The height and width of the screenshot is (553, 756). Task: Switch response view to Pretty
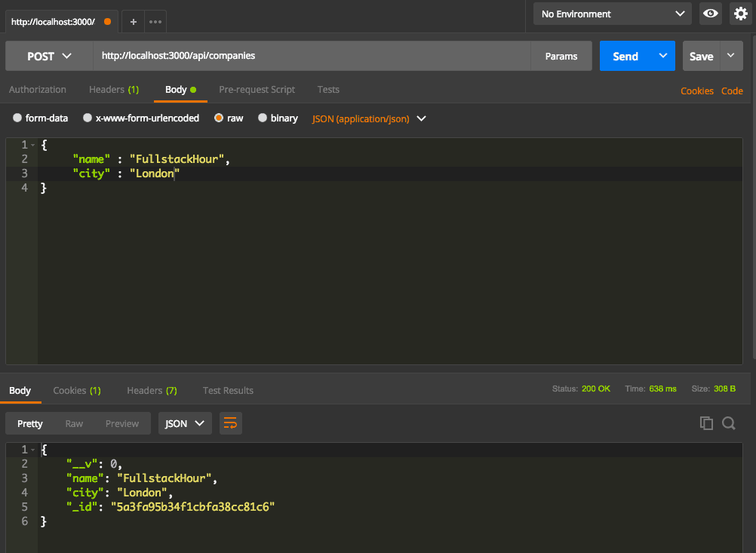pyautogui.click(x=30, y=423)
